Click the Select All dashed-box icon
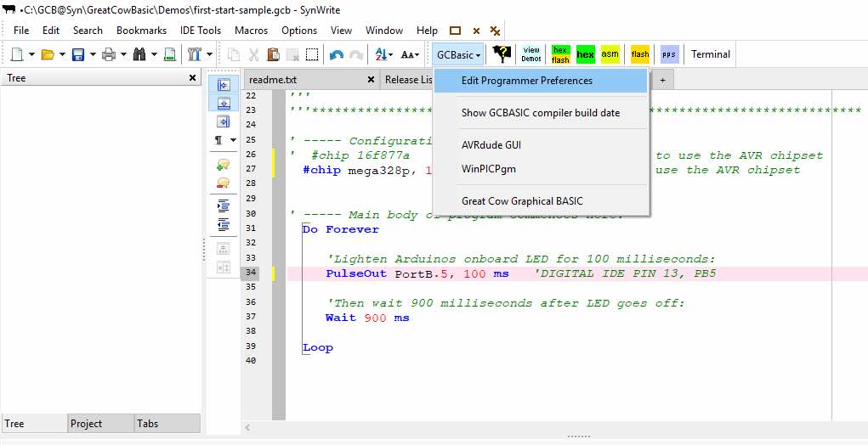 (x=312, y=54)
